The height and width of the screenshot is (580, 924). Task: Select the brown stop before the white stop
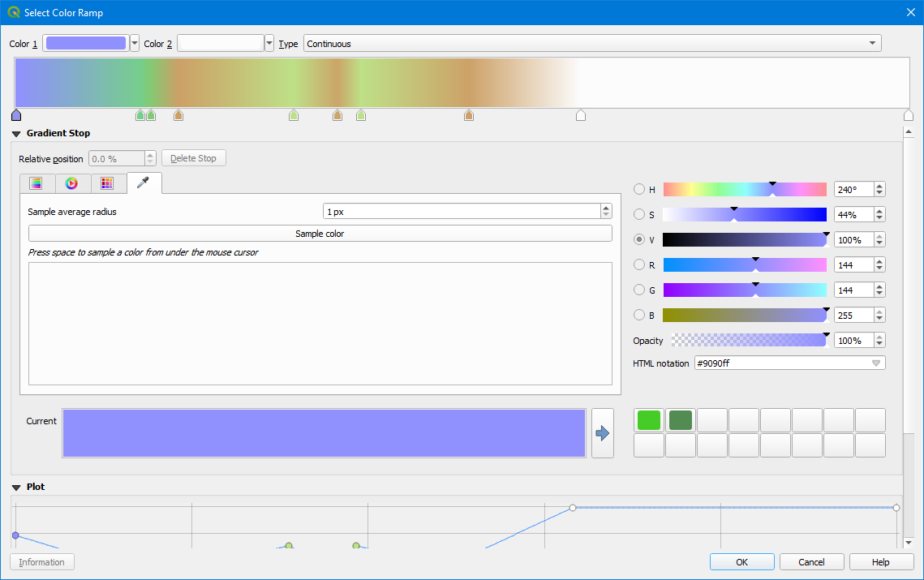468,115
